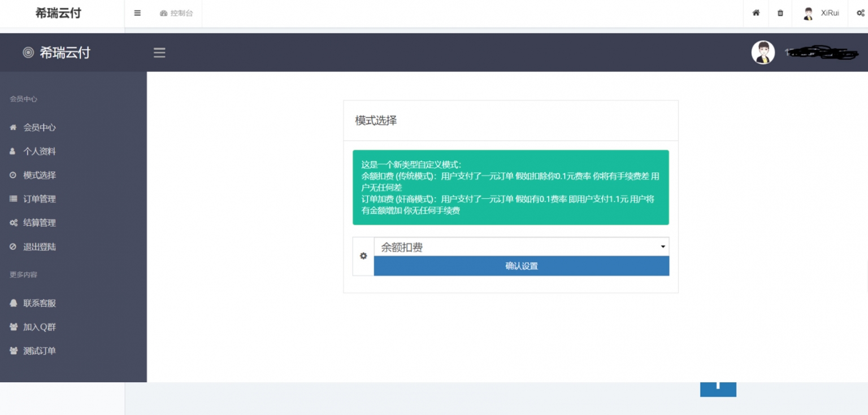Image resolution: width=868 pixels, height=415 pixels.
Task: Click the XiRui user avatar
Action: tap(808, 13)
